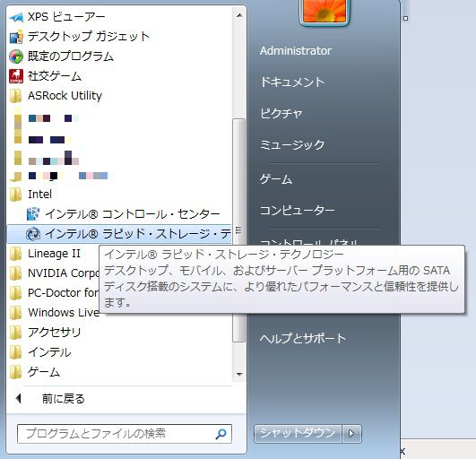Viewport: 476px width, 459px height.
Task: Click the アクセサリ folder icon
Action: (x=16, y=333)
